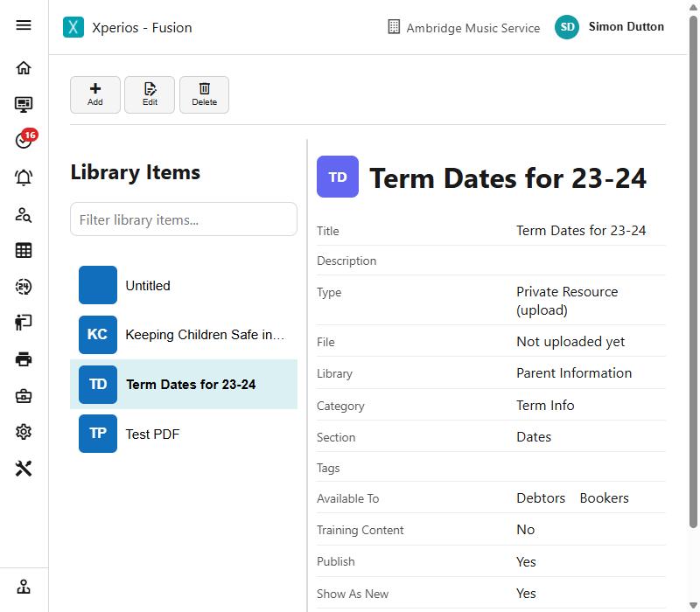Click the 'Debtors' availability value
The width and height of the screenshot is (700, 612).
click(x=541, y=497)
